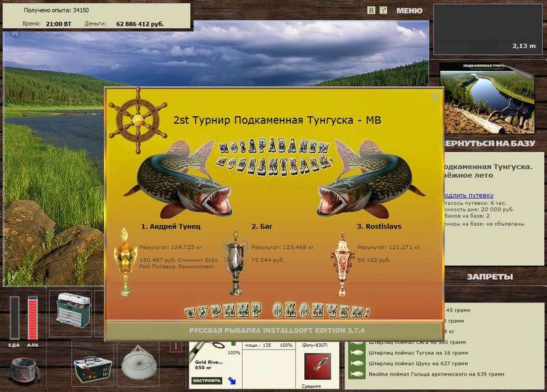Open the ЗАПРЕТЫ section
The width and height of the screenshot is (547, 392).
(x=490, y=277)
